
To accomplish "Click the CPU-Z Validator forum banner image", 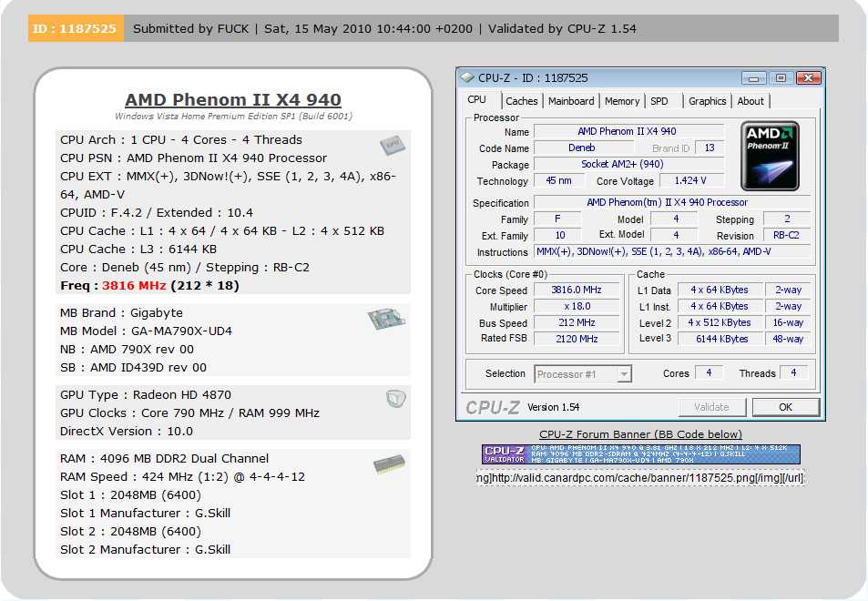I will click(640, 454).
